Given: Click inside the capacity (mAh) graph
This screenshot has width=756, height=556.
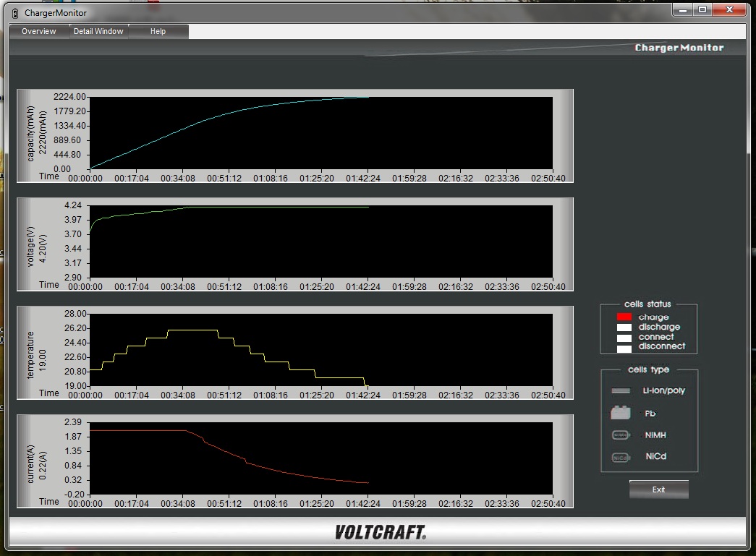Looking at the screenshot, I should [320, 133].
